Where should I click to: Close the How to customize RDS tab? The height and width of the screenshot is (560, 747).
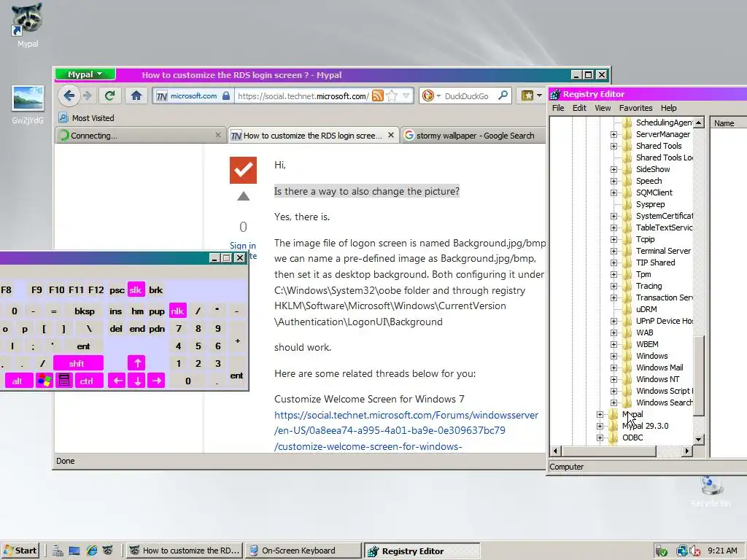click(391, 135)
